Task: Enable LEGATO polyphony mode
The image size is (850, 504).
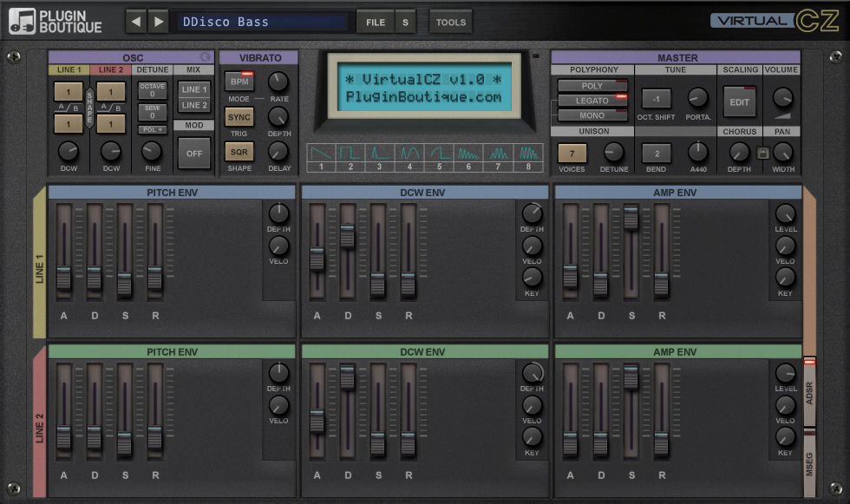Action: (x=592, y=101)
